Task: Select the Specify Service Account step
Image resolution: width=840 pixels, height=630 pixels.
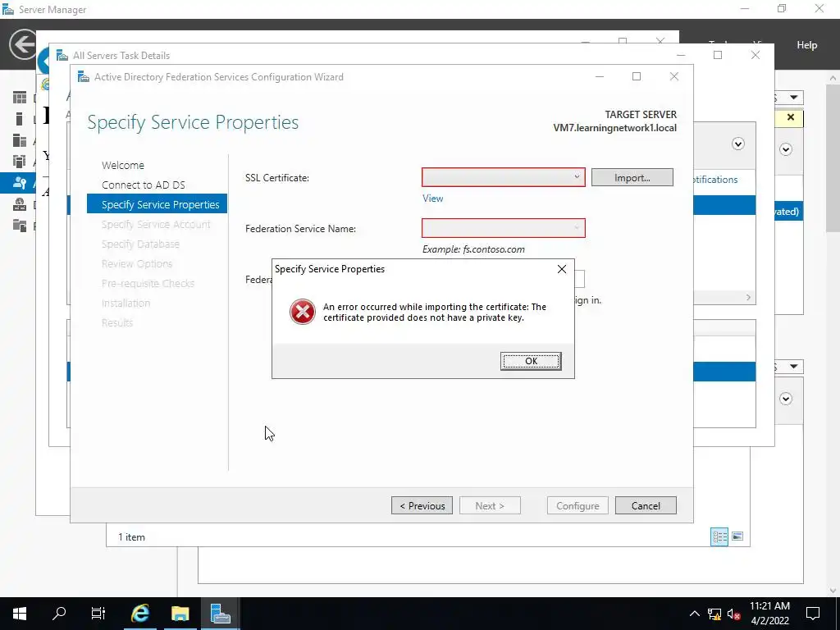Action: tap(156, 225)
